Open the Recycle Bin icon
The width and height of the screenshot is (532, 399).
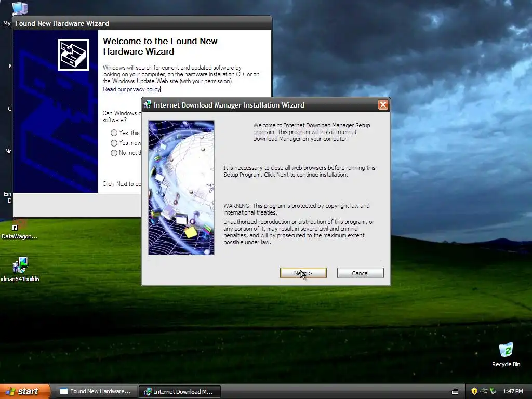(506, 354)
